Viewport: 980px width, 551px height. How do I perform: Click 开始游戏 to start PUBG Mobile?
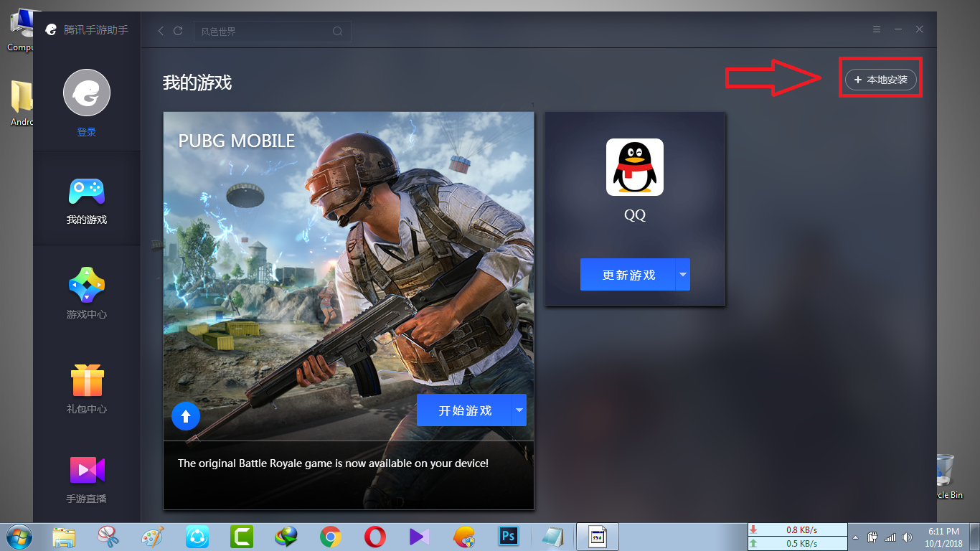coord(464,410)
